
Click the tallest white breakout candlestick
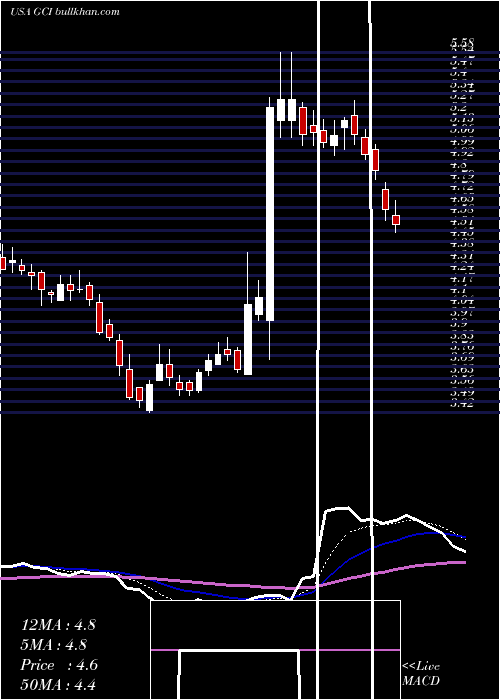tap(270, 214)
